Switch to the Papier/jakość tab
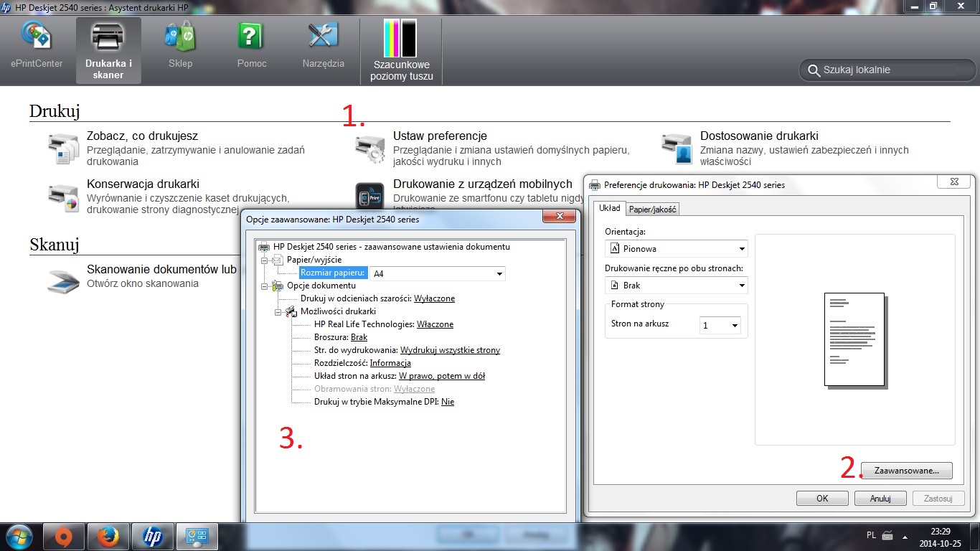The width and height of the screenshot is (980, 551). click(x=652, y=209)
